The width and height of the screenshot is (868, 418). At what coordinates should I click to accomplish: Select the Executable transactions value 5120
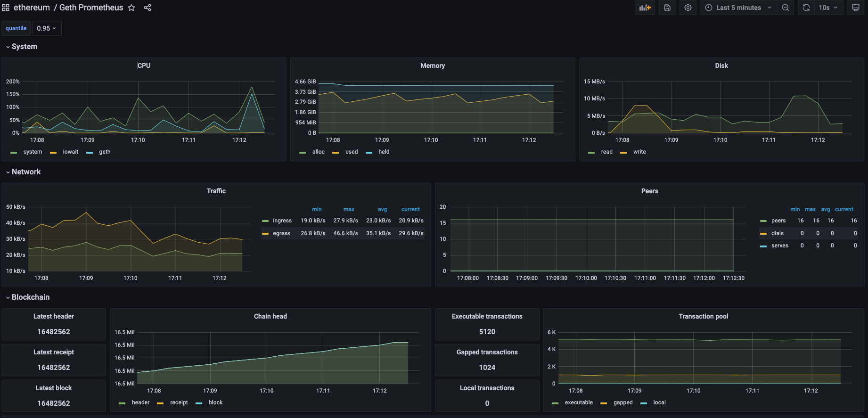[487, 332]
